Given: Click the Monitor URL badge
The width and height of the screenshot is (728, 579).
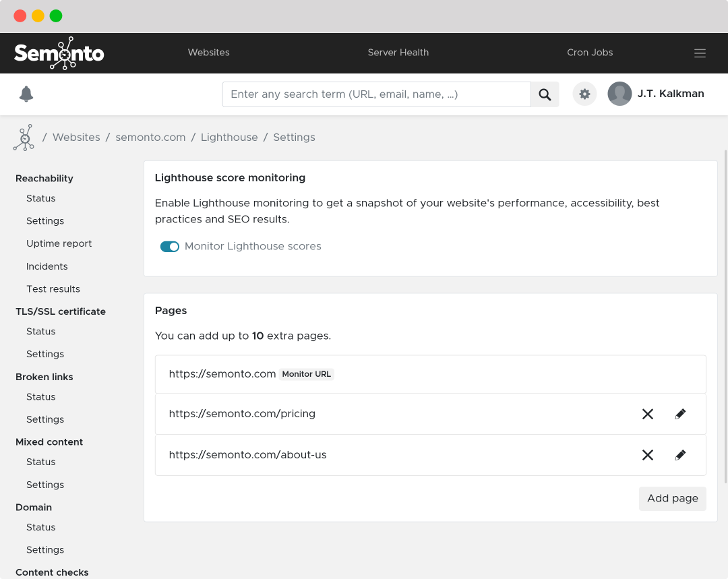Looking at the screenshot, I should coord(307,374).
